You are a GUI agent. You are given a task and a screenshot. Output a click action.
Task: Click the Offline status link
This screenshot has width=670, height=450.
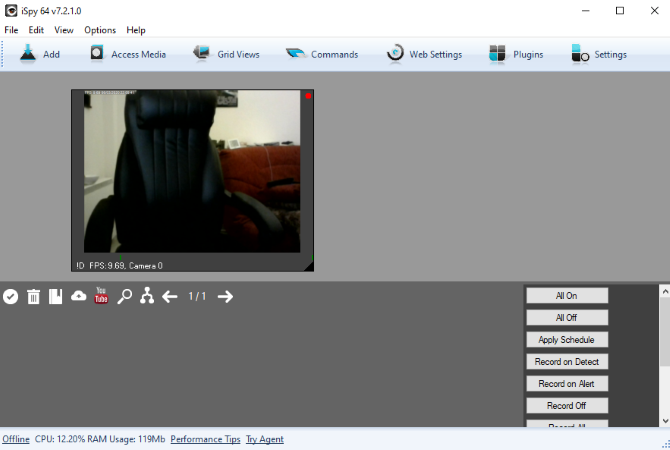pyautogui.click(x=16, y=439)
